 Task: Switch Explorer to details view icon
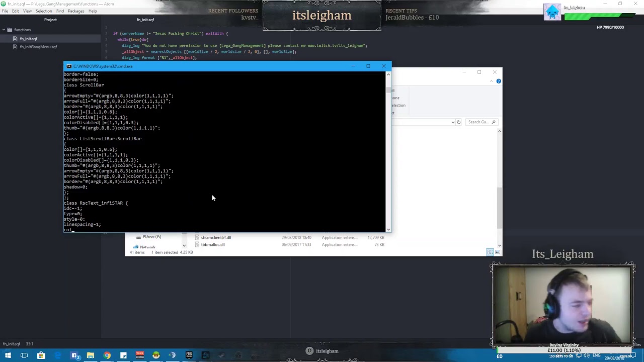tap(490, 252)
